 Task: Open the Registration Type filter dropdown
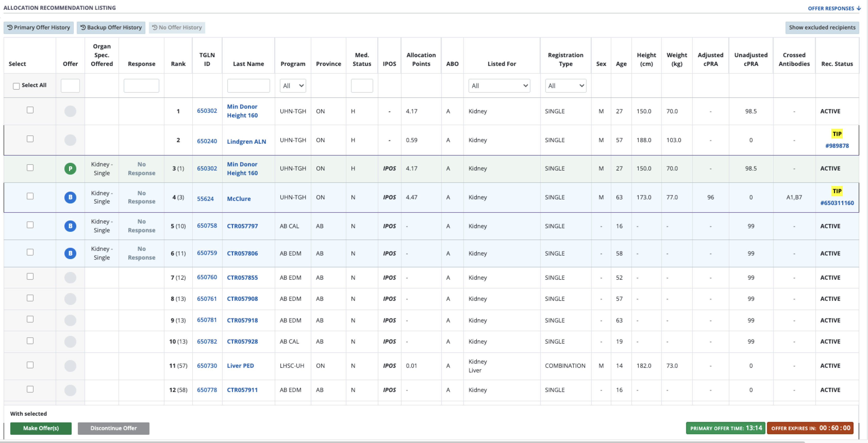[x=565, y=86]
